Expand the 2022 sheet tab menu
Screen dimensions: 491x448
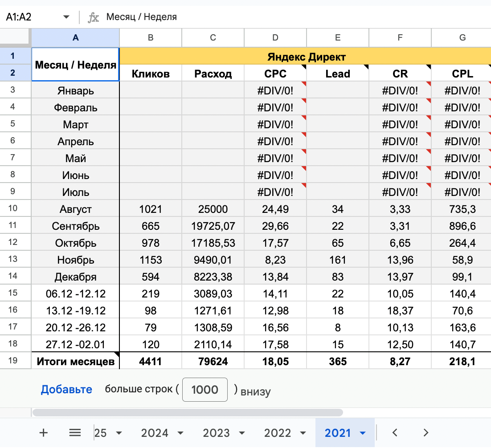coord(303,433)
